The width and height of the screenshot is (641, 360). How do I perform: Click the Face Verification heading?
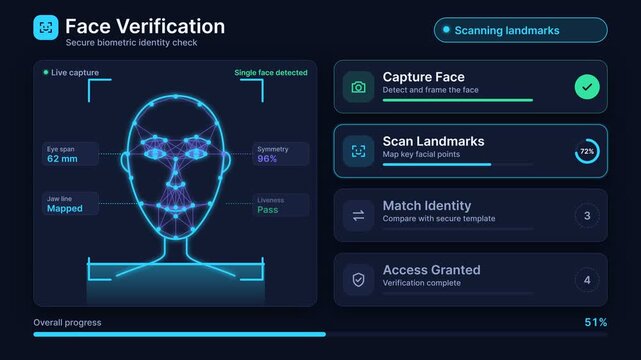point(145,27)
